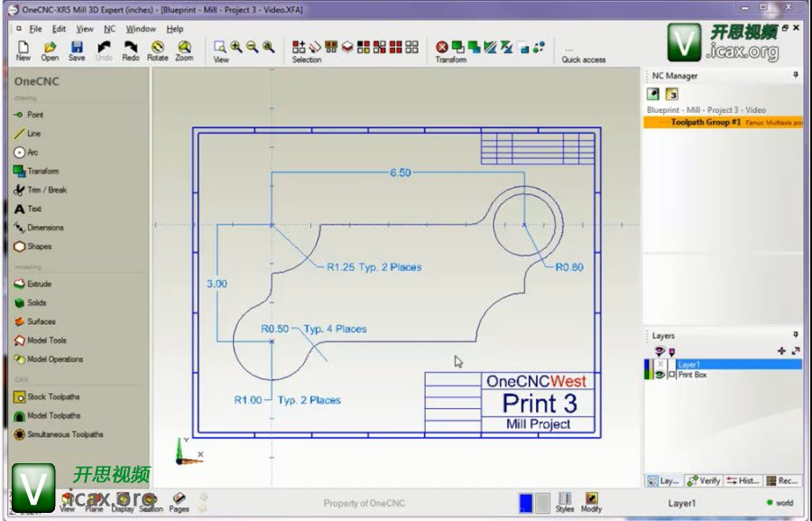Click the Save file icon
Viewport: 812px width, 521px height.
(77, 50)
